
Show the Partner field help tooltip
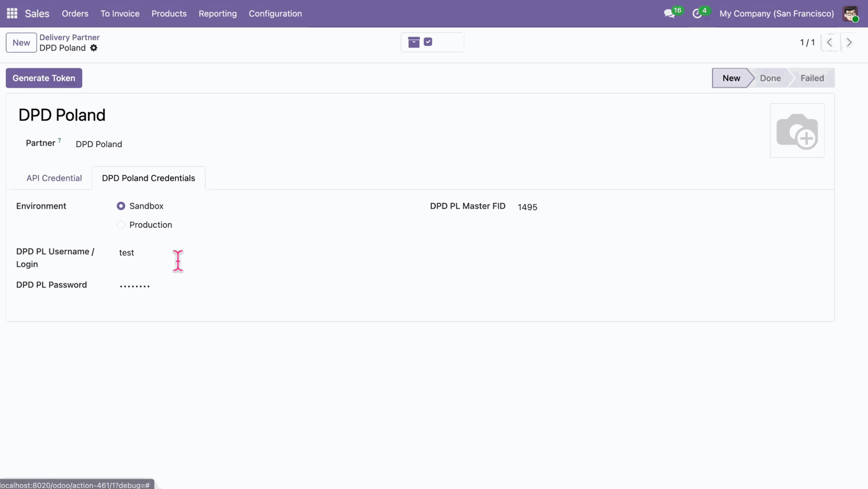(59, 140)
